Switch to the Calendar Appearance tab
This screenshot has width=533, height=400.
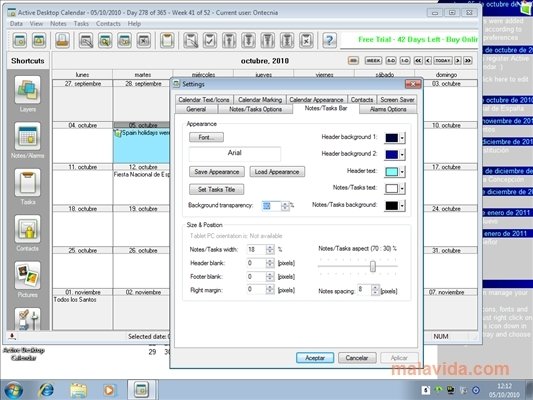click(316, 100)
